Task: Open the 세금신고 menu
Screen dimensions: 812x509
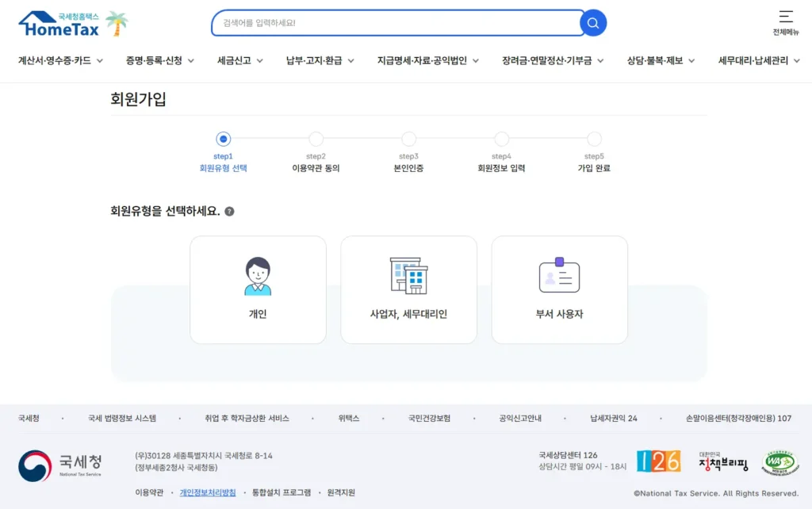Action: coord(234,60)
